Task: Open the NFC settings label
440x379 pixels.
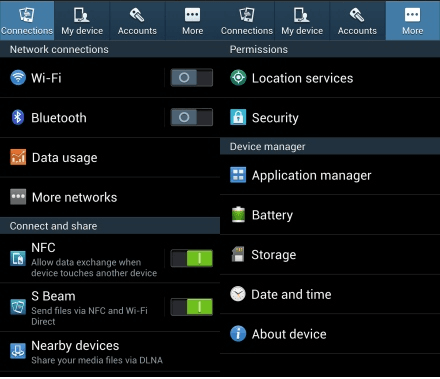Action: tap(43, 248)
